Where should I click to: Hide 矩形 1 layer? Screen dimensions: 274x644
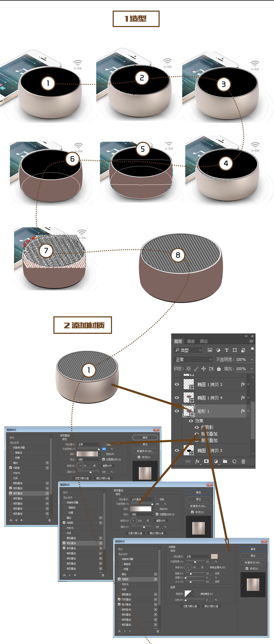pos(177,411)
